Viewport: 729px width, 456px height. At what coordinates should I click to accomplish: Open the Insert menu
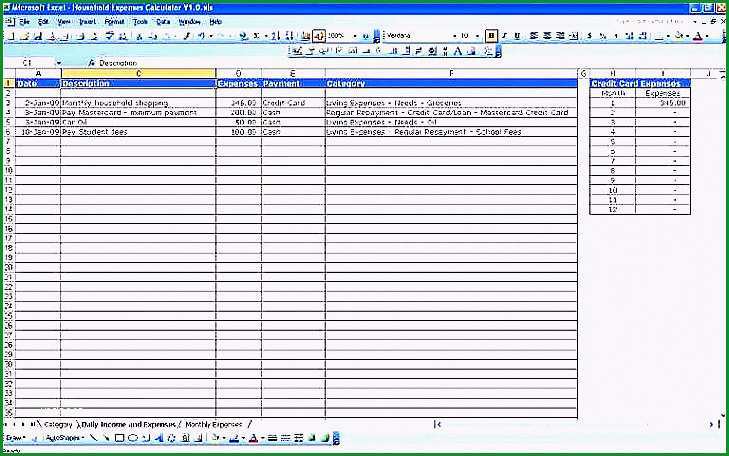click(87, 22)
